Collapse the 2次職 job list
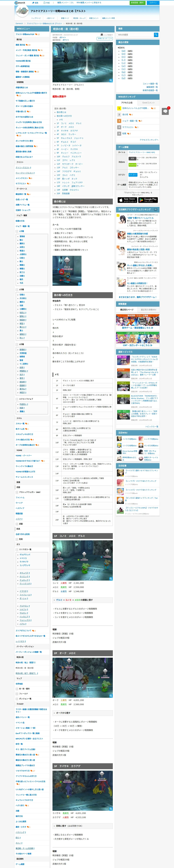 [17, 290]
